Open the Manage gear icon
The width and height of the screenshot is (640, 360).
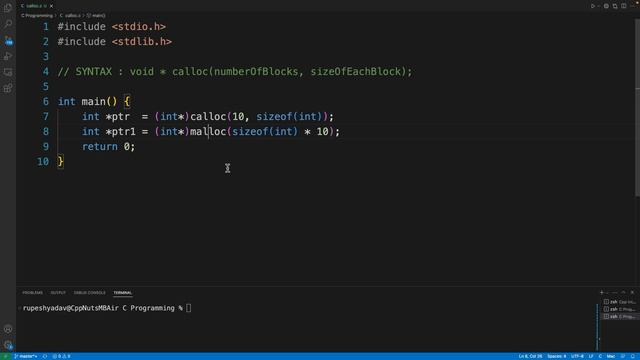tap(8, 345)
